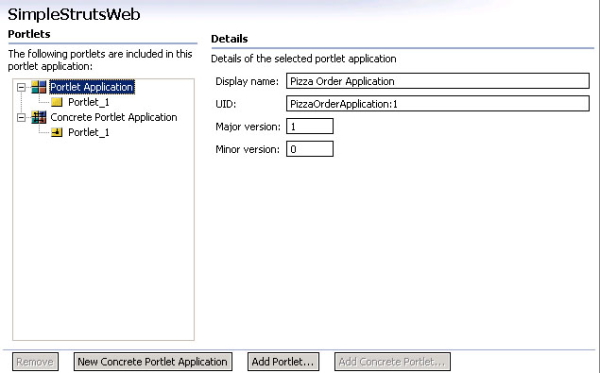The width and height of the screenshot is (600, 373).
Task: Click the Remove button
Action: pos(35,362)
